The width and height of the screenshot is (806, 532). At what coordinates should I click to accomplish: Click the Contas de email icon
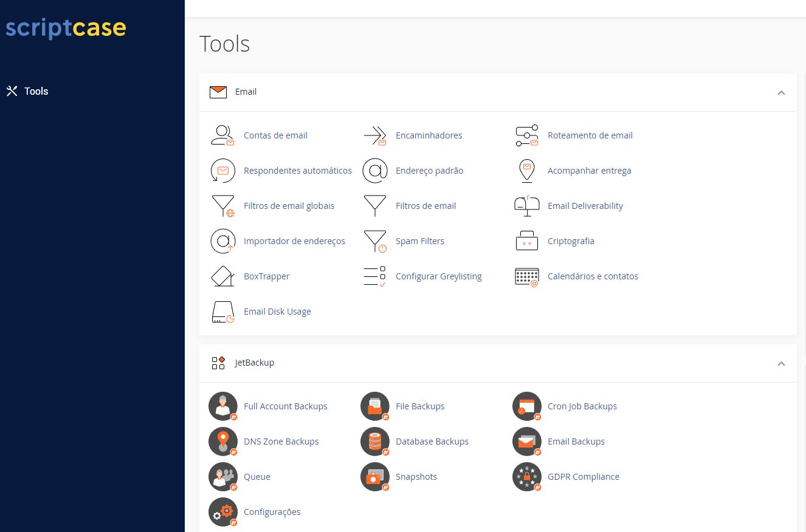[x=222, y=135]
